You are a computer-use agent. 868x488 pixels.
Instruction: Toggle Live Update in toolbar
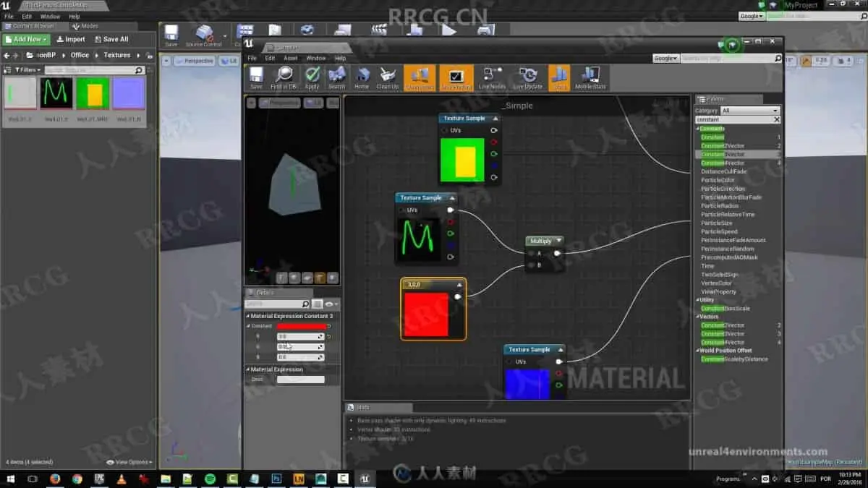point(528,78)
